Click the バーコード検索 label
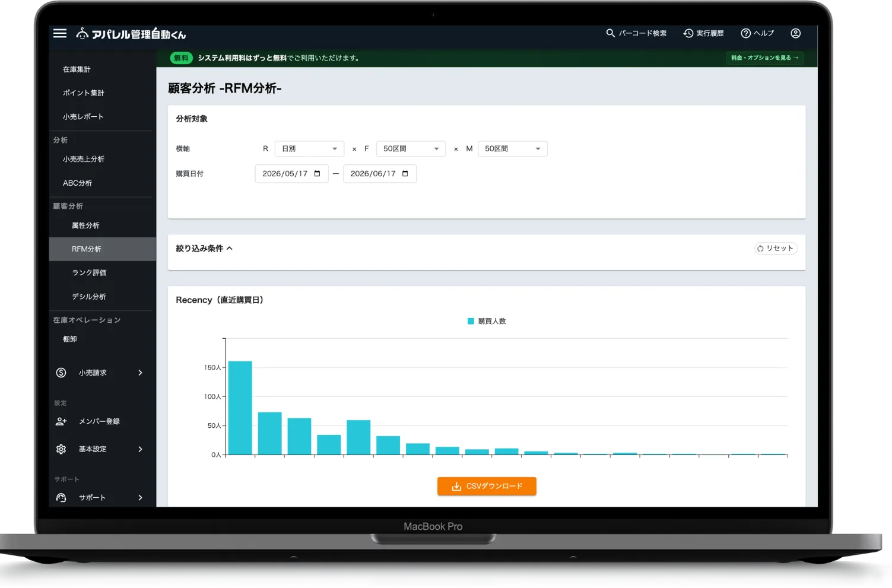The image size is (892, 588). pyautogui.click(x=643, y=33)
